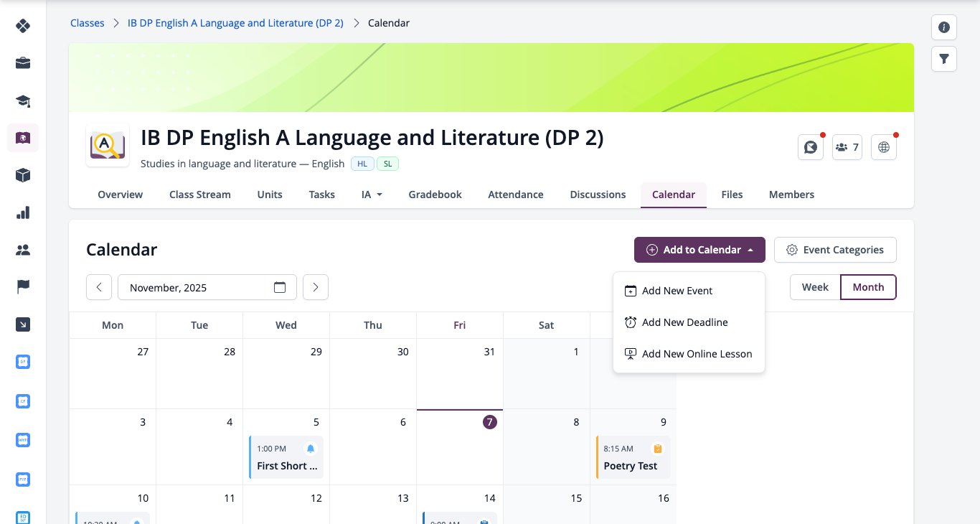Click the Classes breadcrumb link
Image resolution: width=980 pixels, height=524 pixels.
(x=88, y=23)
